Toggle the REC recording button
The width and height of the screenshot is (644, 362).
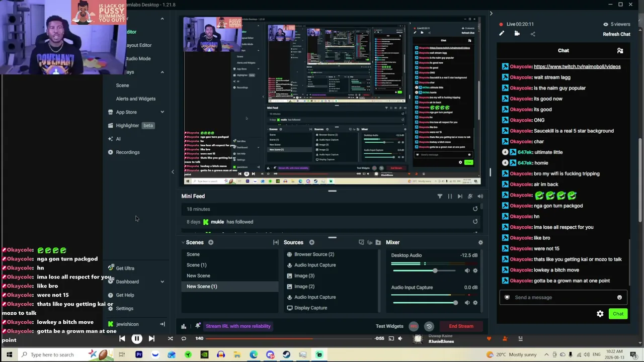coord(414,326)
